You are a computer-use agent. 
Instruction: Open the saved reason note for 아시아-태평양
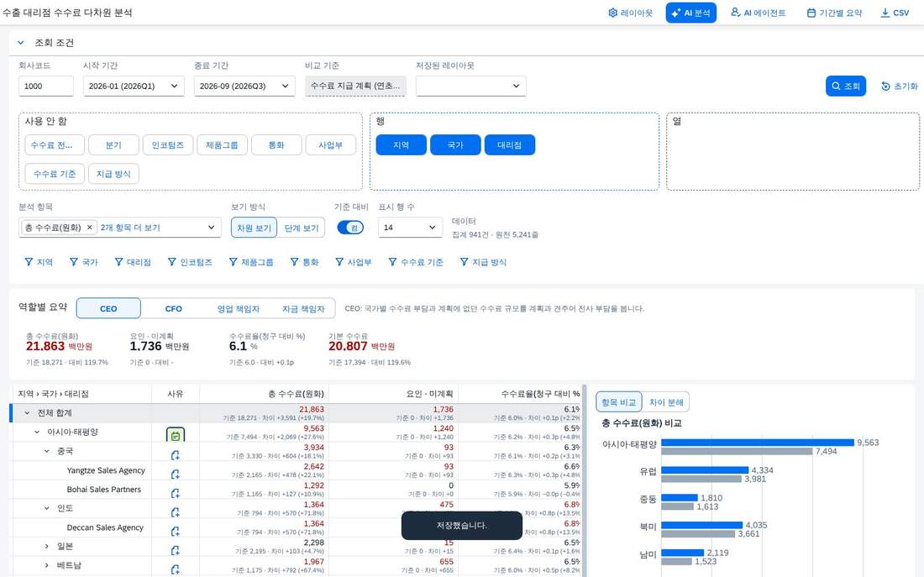(x=176, y=436)
